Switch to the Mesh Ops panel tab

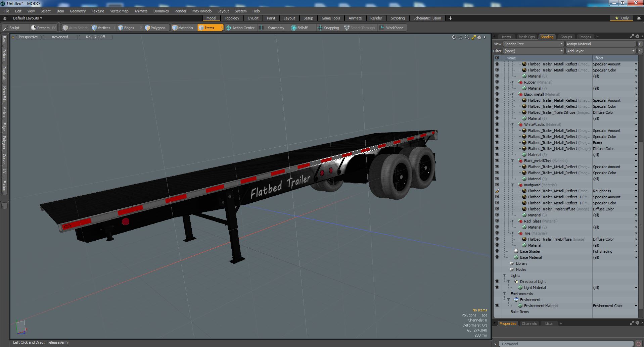[x=526, y=37]
